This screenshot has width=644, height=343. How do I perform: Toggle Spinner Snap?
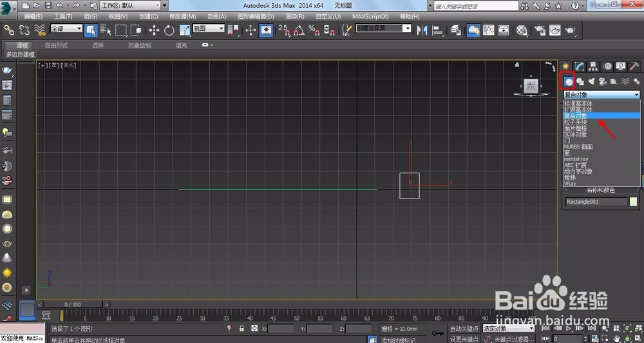(x=329, y=30)
